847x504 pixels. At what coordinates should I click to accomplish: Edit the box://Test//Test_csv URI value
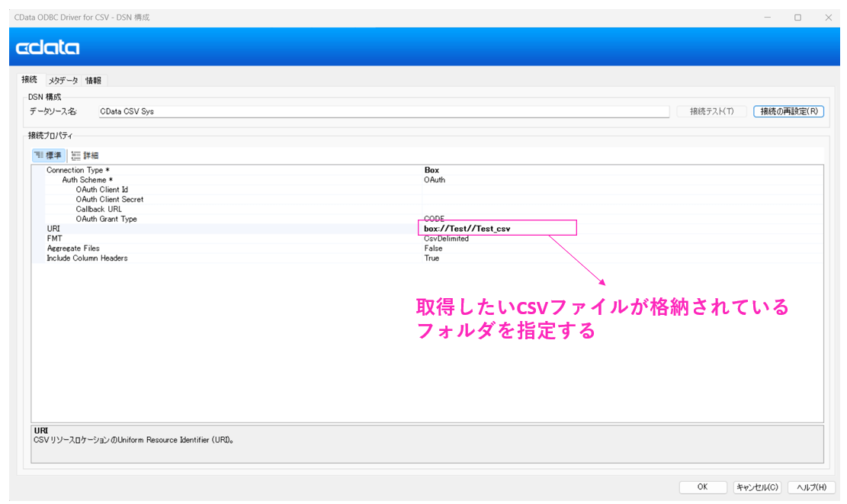click(x=467, y=229)
